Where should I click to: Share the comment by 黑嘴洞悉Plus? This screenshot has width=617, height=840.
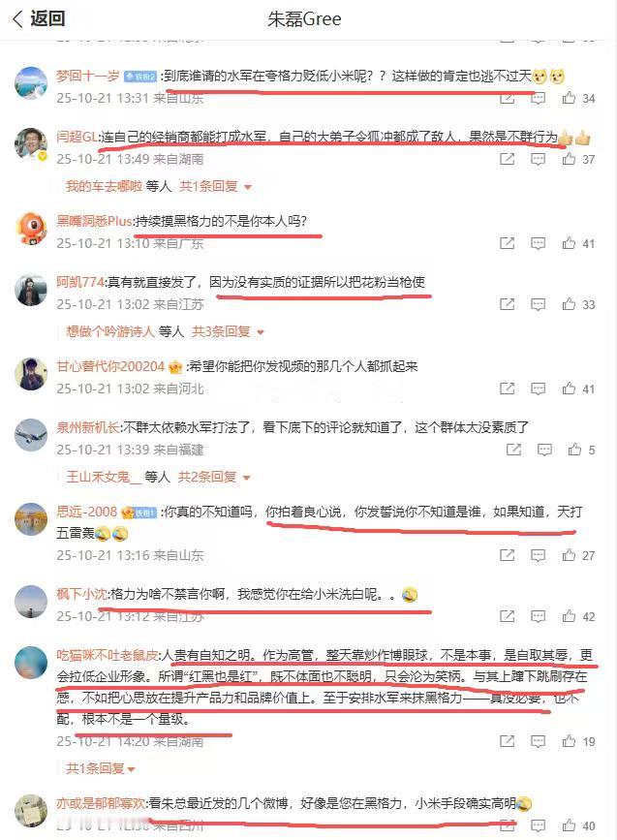coord(507,243)
